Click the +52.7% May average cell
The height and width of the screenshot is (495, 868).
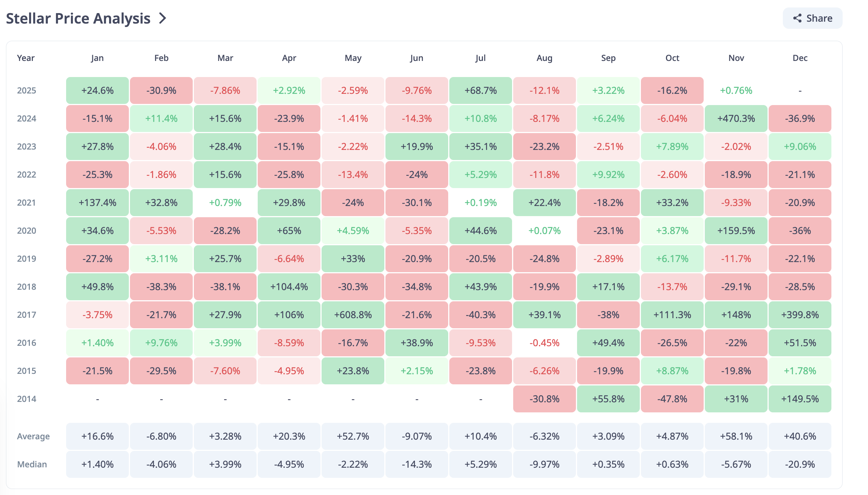[x=353, y=436]
